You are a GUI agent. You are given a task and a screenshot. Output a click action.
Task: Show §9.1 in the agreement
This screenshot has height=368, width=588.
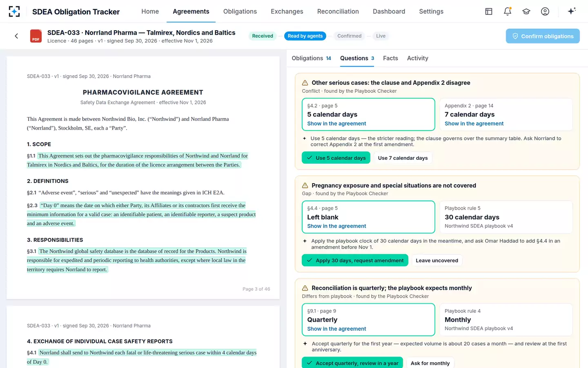[x=336, y=329]
